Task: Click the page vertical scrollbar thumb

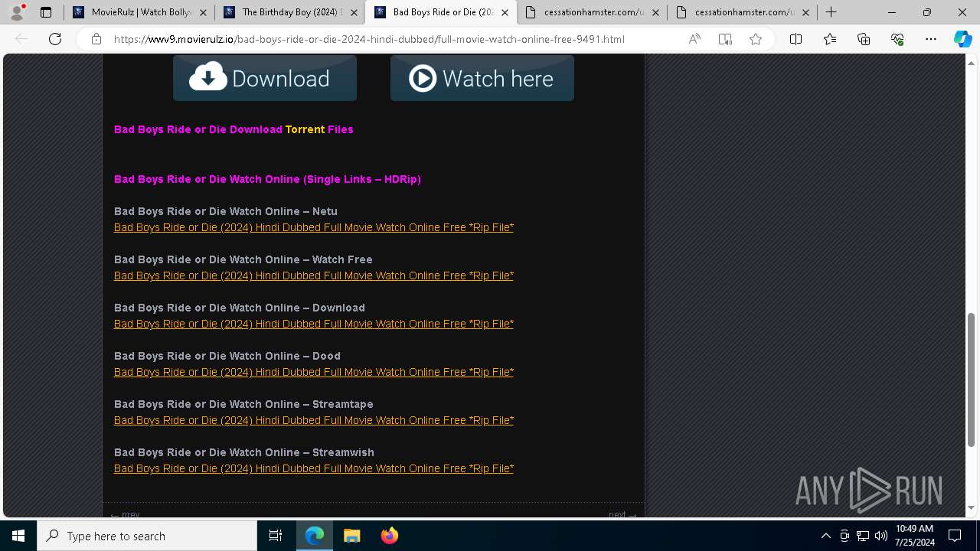Action: point(972,380)
